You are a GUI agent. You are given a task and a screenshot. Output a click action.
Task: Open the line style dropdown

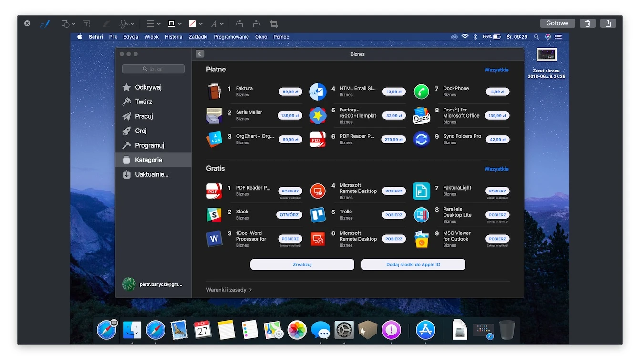[154, 23]
